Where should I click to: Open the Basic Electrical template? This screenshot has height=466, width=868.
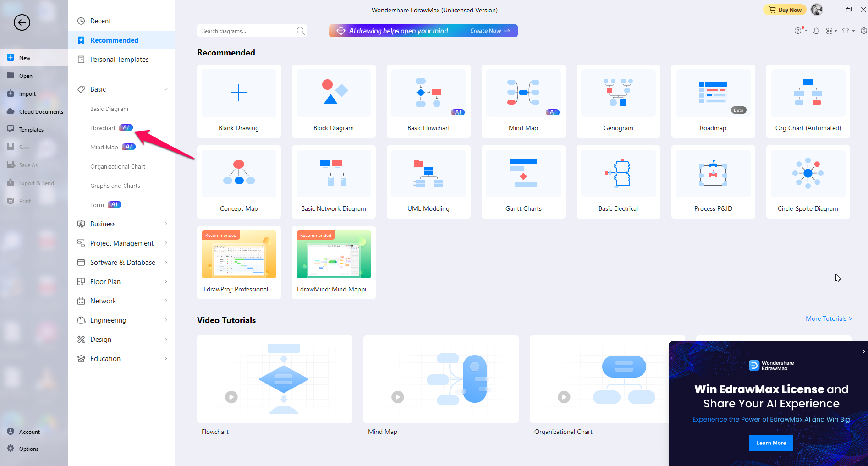point(618,182)
